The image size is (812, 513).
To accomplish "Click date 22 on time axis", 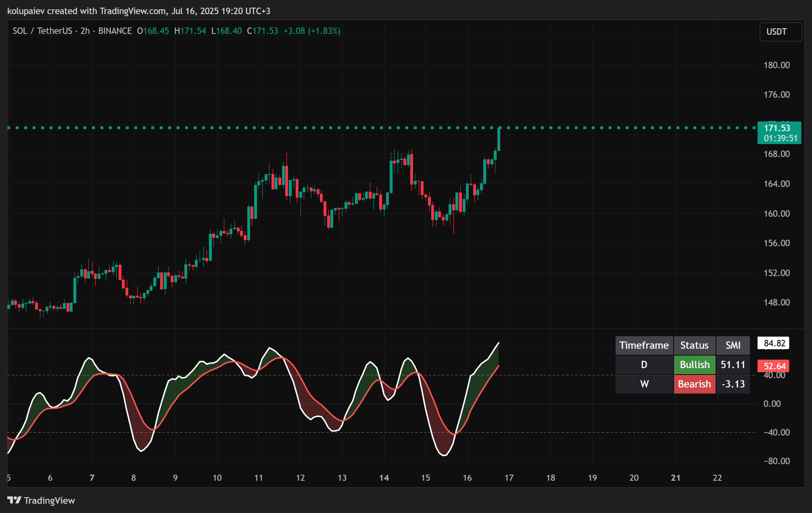I will click(717, 478).
